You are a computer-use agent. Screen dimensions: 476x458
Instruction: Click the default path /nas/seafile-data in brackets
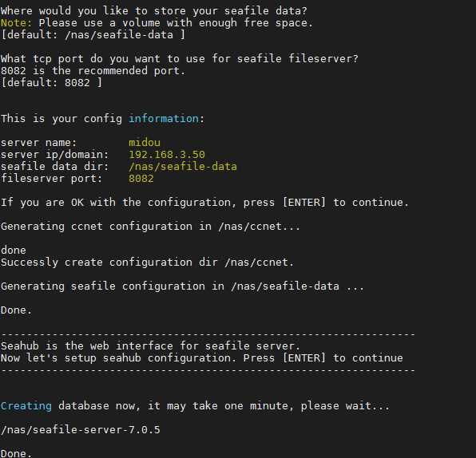point(119,35)
